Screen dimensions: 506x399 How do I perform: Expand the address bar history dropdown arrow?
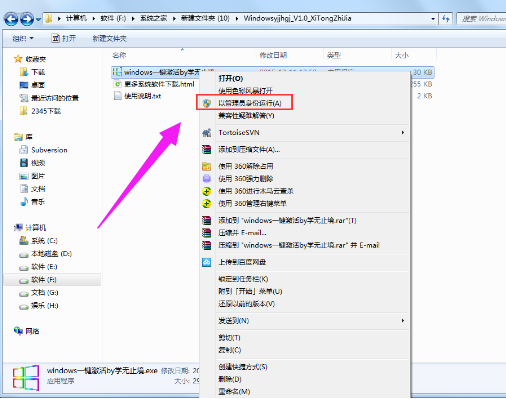(x=433, y=19)
